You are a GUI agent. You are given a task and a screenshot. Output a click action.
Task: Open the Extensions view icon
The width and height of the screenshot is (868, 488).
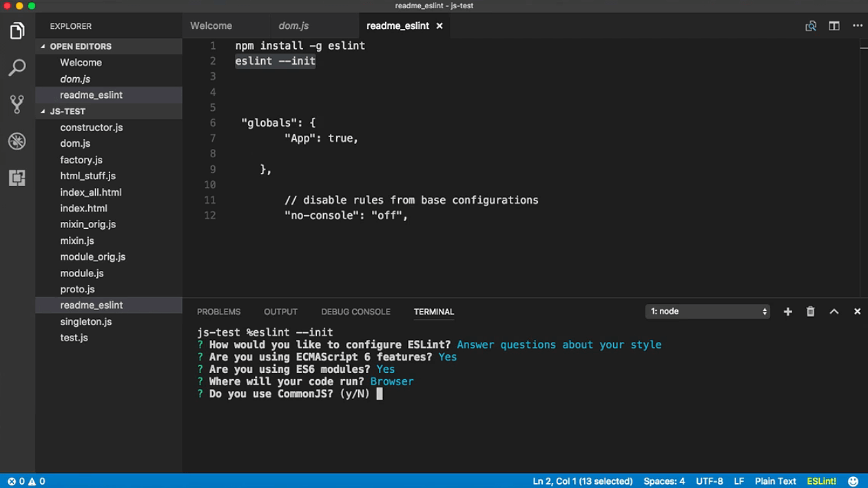(x=17, y=178)
